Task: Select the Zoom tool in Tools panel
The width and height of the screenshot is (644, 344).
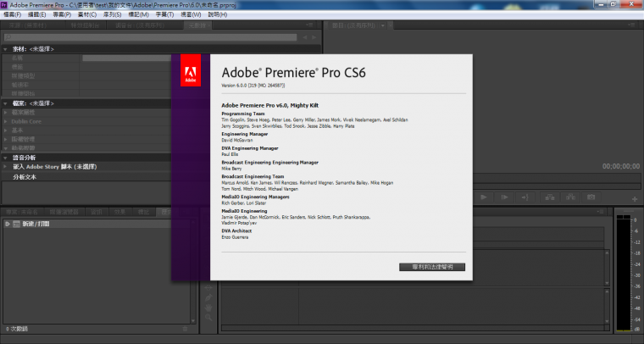Action: click(x=208, y=318)
